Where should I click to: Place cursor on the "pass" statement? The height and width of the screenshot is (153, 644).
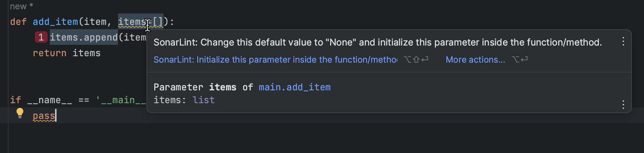[x=44, y=116]
